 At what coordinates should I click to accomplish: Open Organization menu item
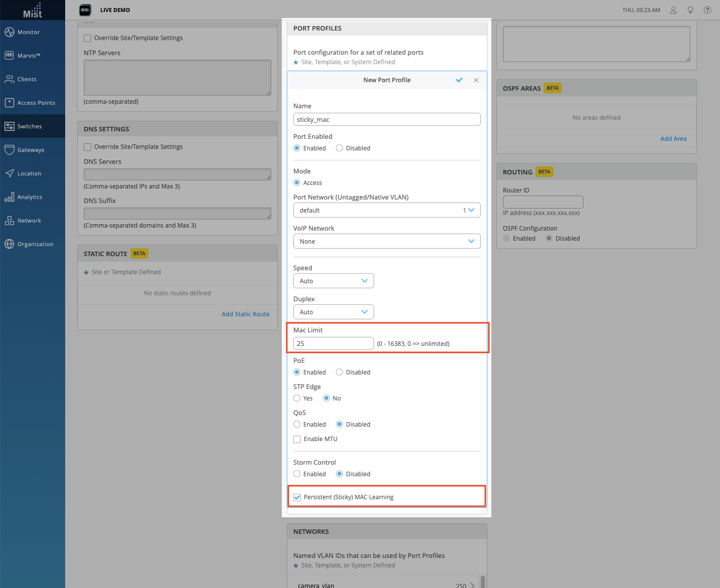35,244
